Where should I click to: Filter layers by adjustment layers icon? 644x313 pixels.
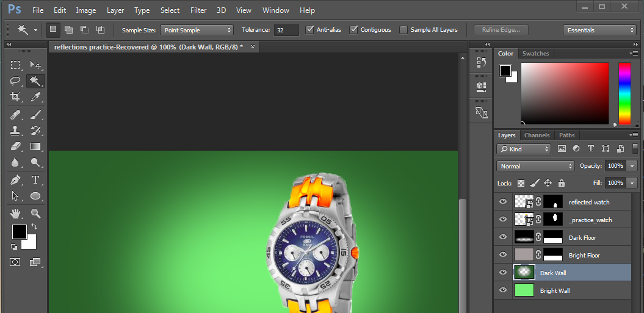tap(576, 149)
